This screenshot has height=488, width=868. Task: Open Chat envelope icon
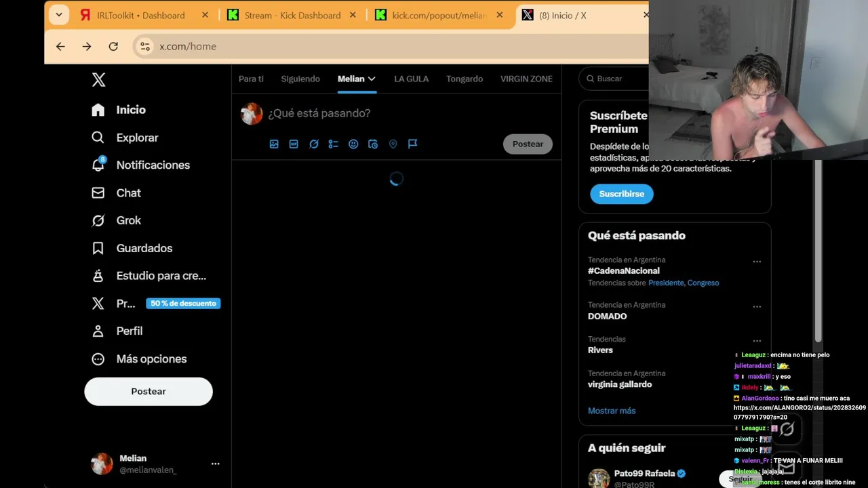point(98,192)
